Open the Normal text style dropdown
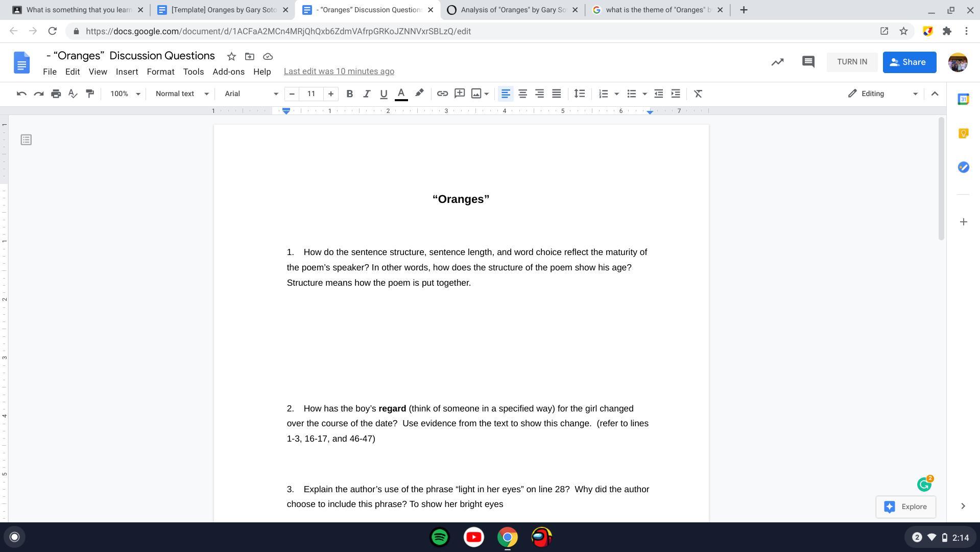Screen dimensions: 980x552 click(x=182, y=94)
